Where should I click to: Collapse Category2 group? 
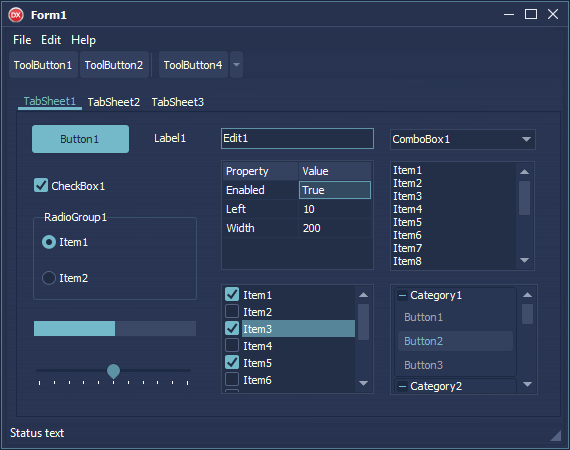[402, 387]
